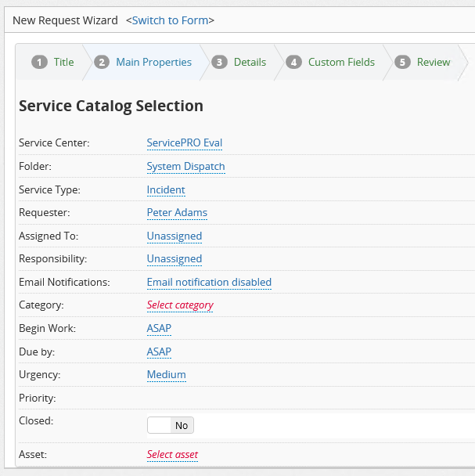Viewport: 475px width, 476px height.
Task: Click step number 4 circle icon
Action: coord(293,63)
